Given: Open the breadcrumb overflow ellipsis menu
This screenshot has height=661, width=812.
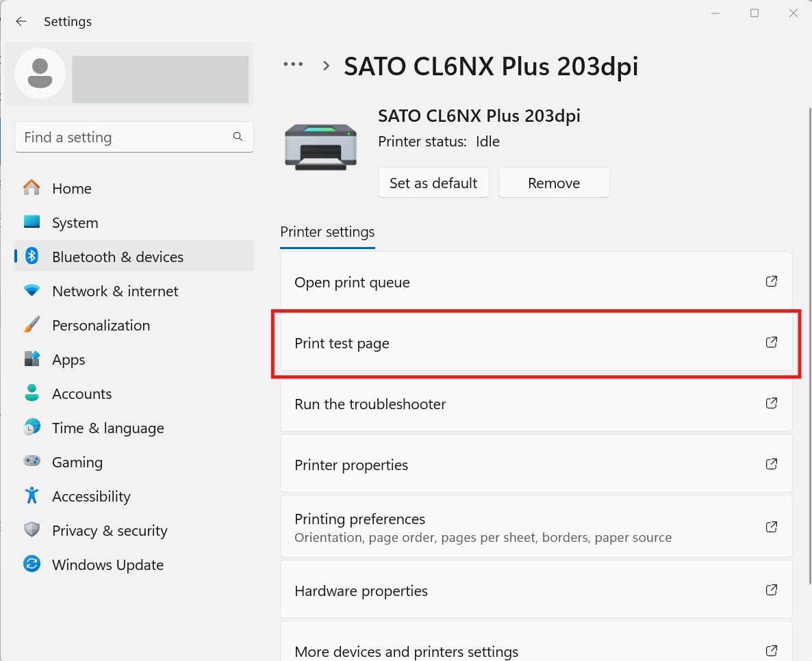Looking at the screenshot, I should point(293,64).
